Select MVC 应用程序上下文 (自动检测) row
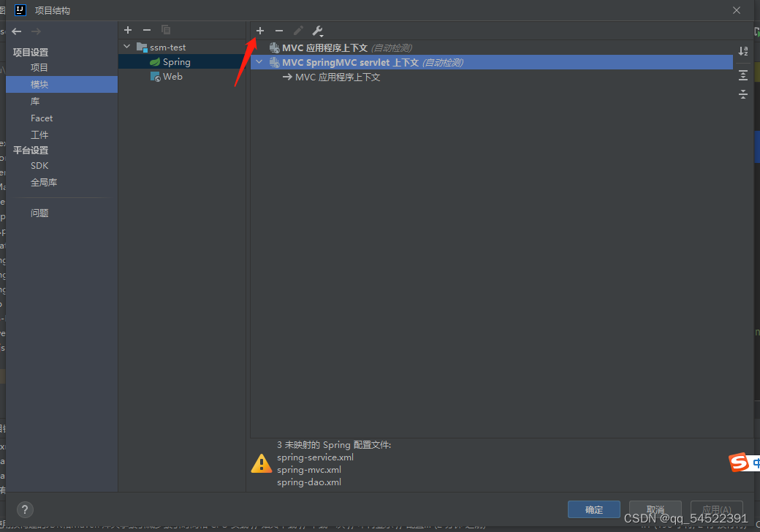This screenshot has height=532, width=760. (x=492, y=48)
